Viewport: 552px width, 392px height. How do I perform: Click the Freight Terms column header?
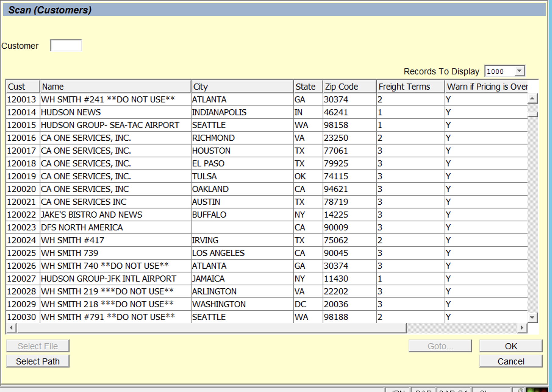[x=410, y=87]
